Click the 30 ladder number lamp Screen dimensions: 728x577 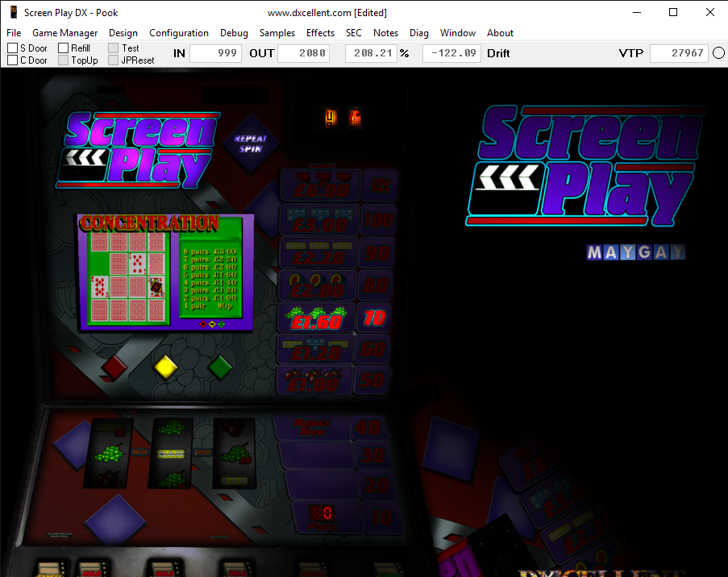point(372,456)
